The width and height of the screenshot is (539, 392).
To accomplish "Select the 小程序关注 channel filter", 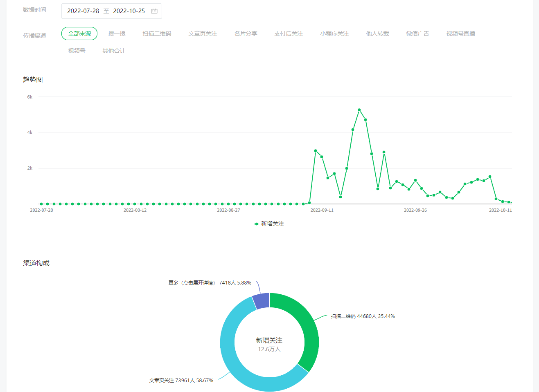I will 334,34.
